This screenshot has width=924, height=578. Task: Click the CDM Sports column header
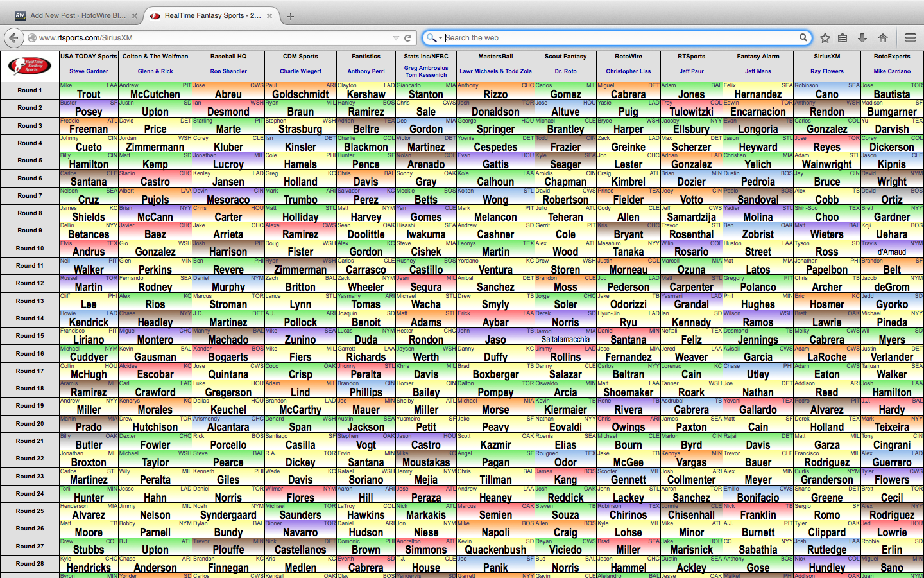[x=300, y=57]
